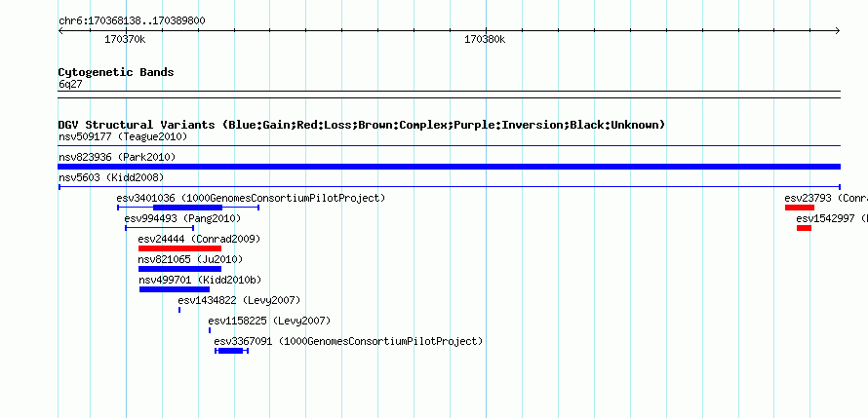Click the nsv509177 (Teague2010) variant label
Screen dimensions: 868x418
(x=123, y=136)
